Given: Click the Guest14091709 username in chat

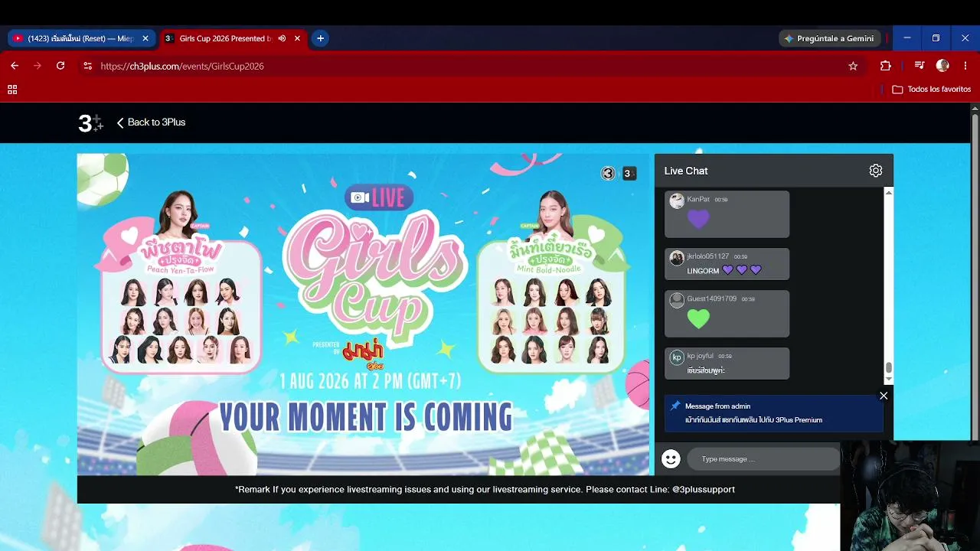Looking at the screenshot, I should point(712,298).
